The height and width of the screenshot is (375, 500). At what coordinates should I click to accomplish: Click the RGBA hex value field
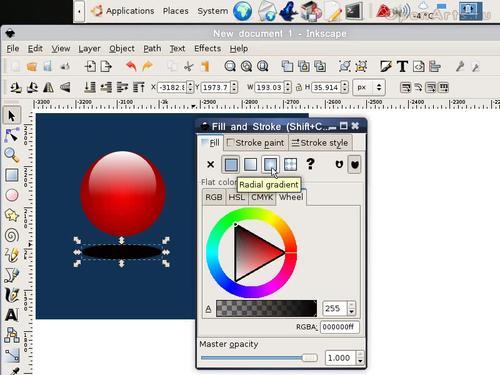coord(340,327)
